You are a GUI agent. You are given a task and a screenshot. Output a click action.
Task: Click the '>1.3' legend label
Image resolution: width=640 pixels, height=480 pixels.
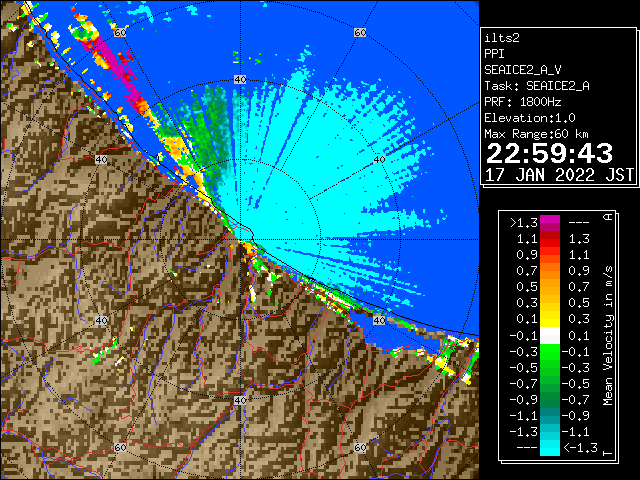pyautogui.click(x=524, y=223)
